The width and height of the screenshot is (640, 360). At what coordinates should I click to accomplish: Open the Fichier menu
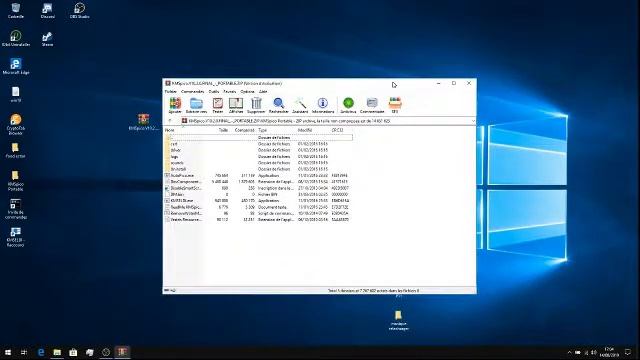point(171,91)
